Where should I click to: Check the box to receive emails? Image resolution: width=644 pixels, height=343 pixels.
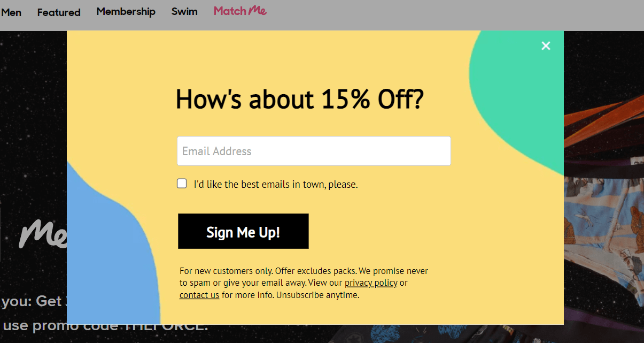coord(182,183)
